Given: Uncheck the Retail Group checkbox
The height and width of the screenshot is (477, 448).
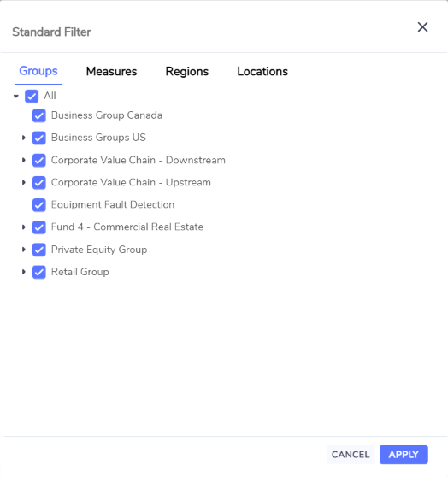Looking at the screenshot, I should coord(39,272).
